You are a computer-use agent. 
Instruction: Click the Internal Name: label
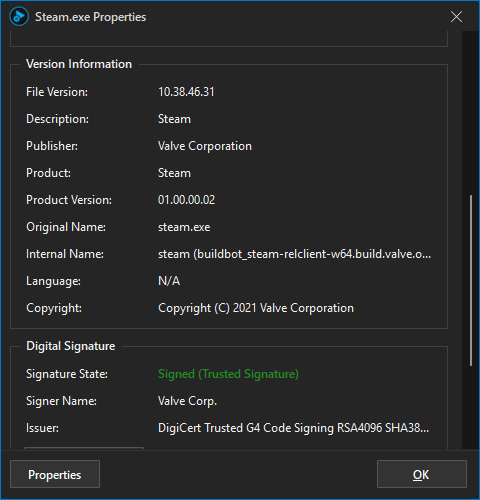[x=65, y=254]
